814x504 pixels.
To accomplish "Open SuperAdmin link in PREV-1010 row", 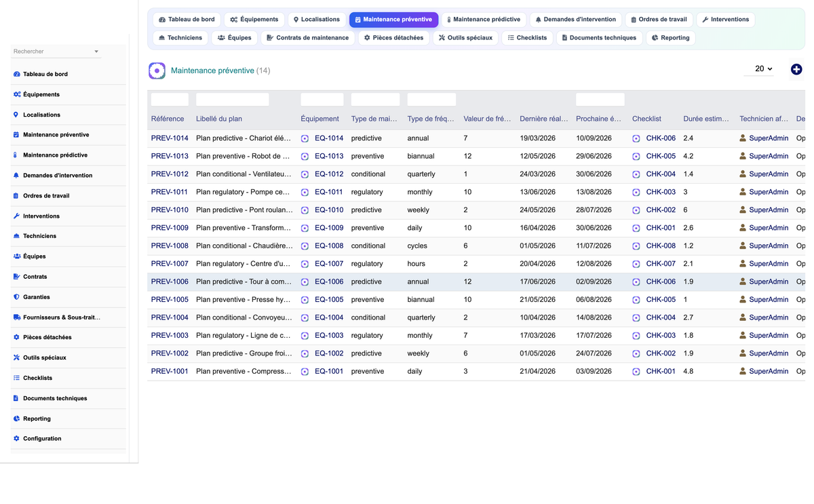I will 769,210.
